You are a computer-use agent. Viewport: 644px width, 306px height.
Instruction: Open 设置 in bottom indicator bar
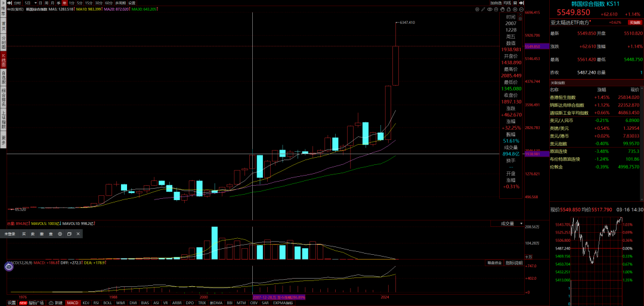tap(12, 302)
